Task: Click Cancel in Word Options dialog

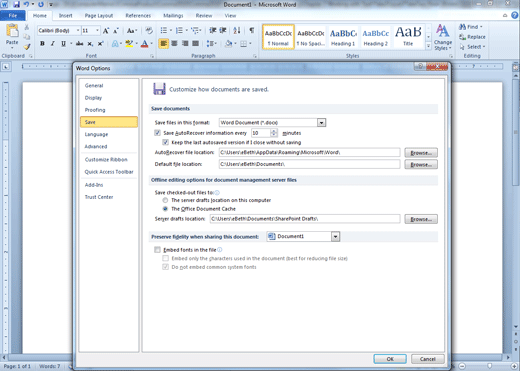Action: [x=428, y=359]
